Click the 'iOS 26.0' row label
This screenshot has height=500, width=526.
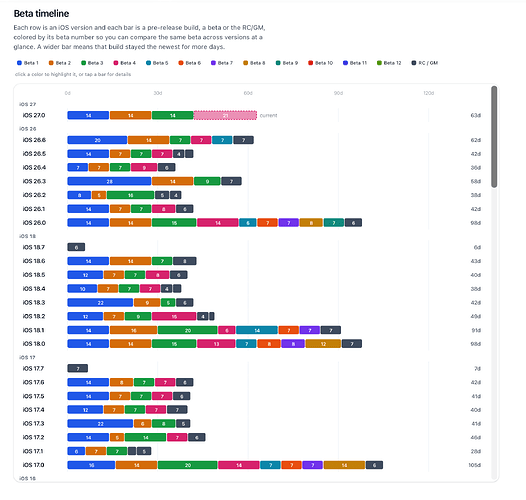pos(34,222)
